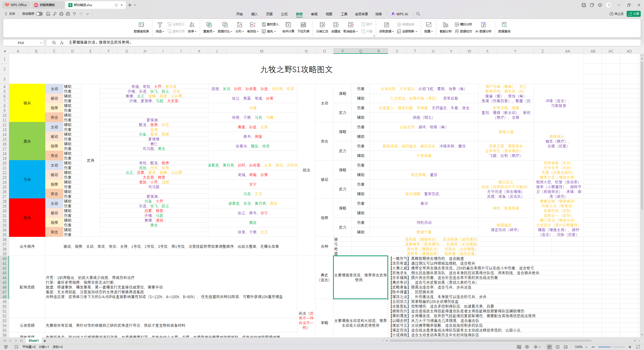This screenshot has height=350, width=644.
Task: Turn off the 自动保存 autosave switch
Action: (x=39, y=14)
